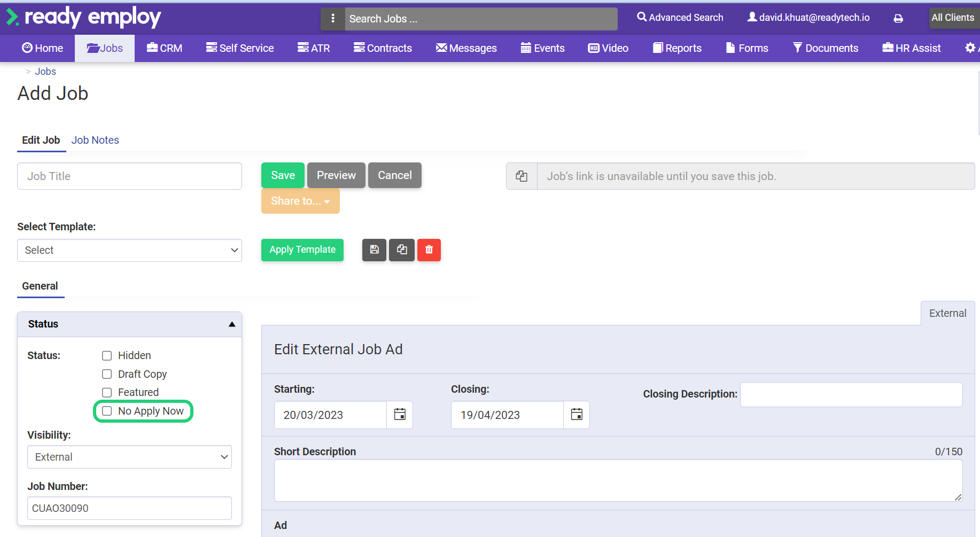Viewport: 980px width, 537px height.
Task: Click into the Job Title field
Action: coord(129,176)
